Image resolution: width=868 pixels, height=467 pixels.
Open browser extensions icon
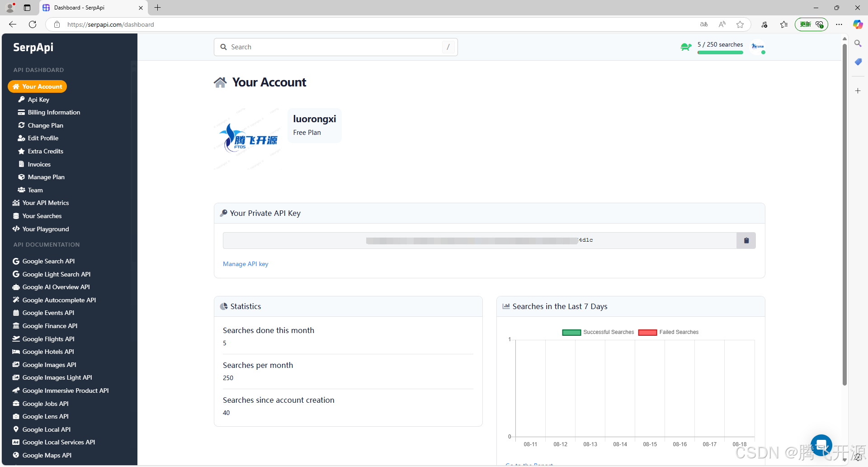[x=764, y=24]
